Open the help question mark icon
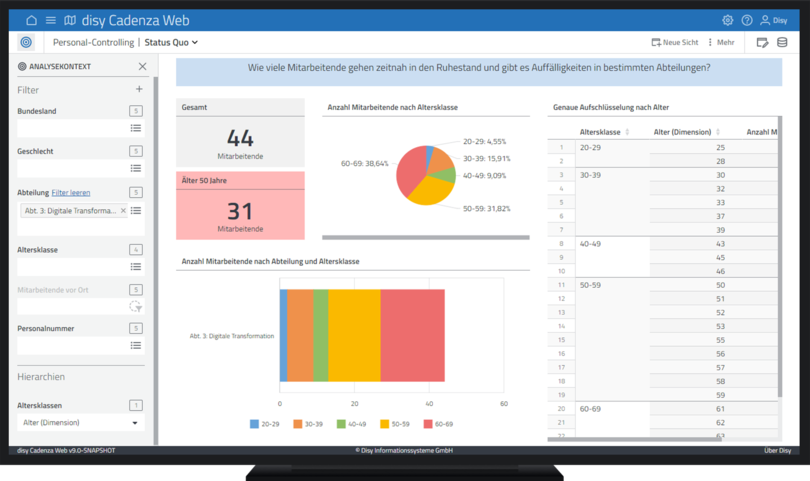This screenshot has width=810, height=481. click(747, 20)
